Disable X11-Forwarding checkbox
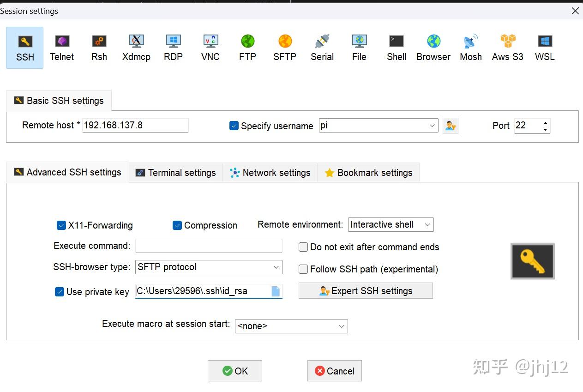 pos(61,225)
